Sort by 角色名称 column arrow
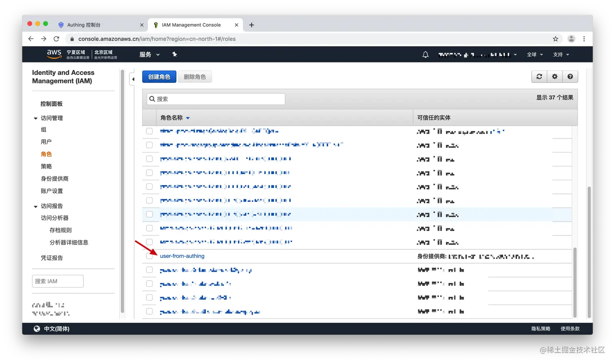 (x=188, y=118)
